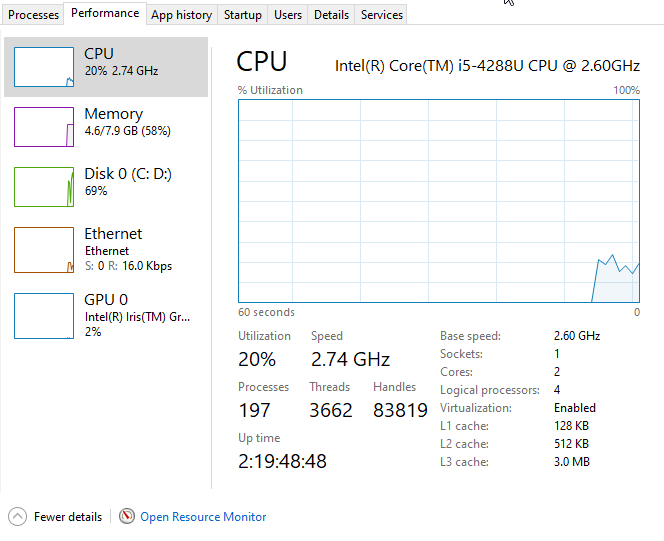Open the GPU 0 graph thumbnail
Screen dimensions: 664x541
44,316
